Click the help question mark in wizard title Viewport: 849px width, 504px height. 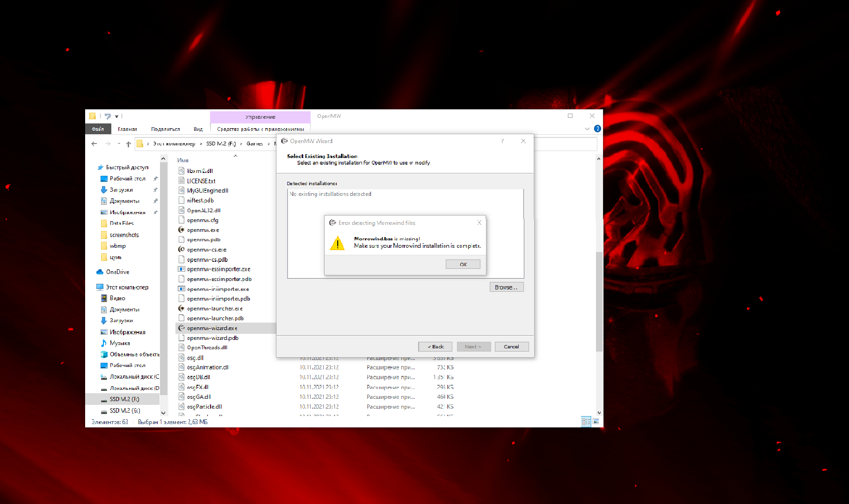click(502, 141)
